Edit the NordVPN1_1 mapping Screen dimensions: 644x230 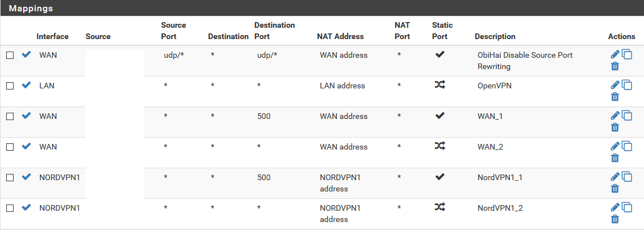[615, 177]
